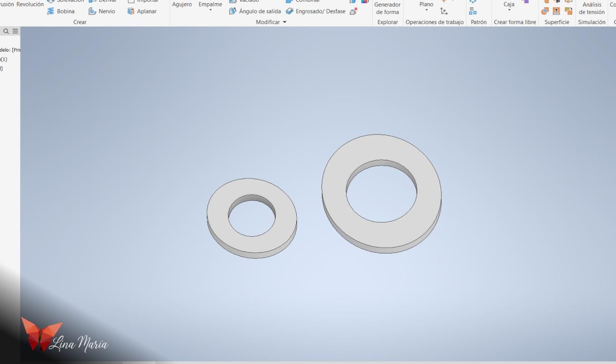The image size is (616, 364).
Task: Choose the Engrosado/Desfase tool
Action: (315, 11)
